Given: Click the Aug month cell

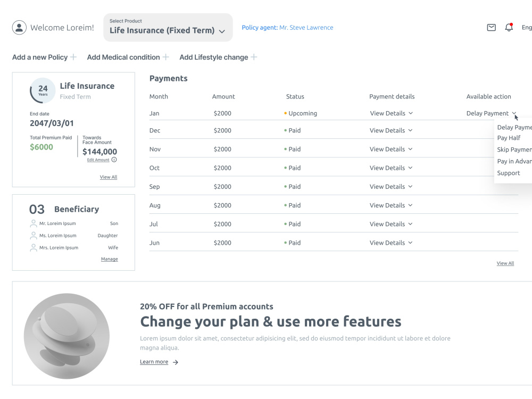Looking at the screenshot, I should tap(155, 205).
